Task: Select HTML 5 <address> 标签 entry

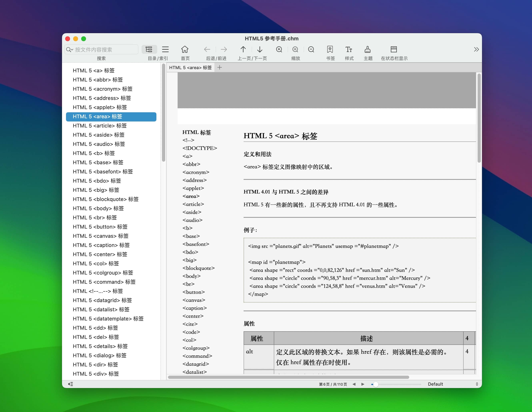Action: pos(111,98)
